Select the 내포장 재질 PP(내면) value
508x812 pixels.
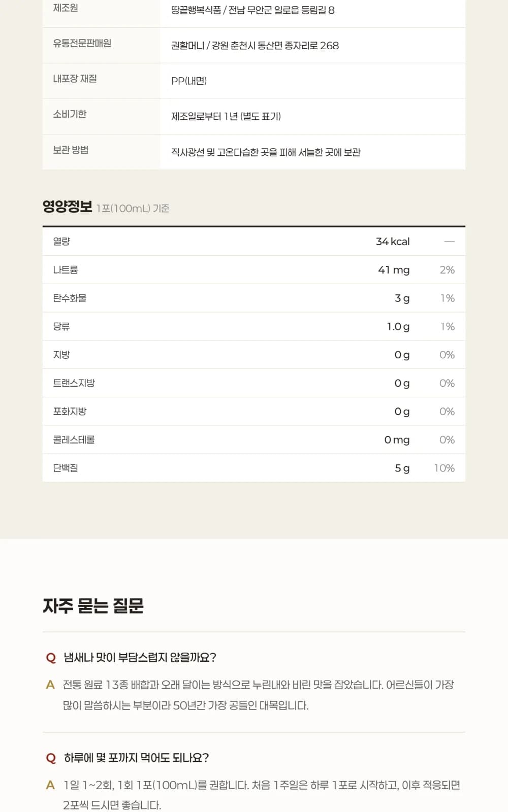point(189,81)
